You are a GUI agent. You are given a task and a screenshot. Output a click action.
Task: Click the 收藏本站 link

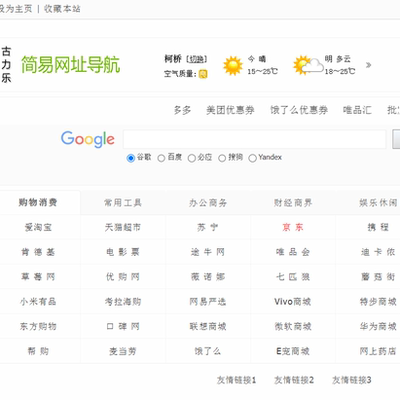click(x=62, y=9)
